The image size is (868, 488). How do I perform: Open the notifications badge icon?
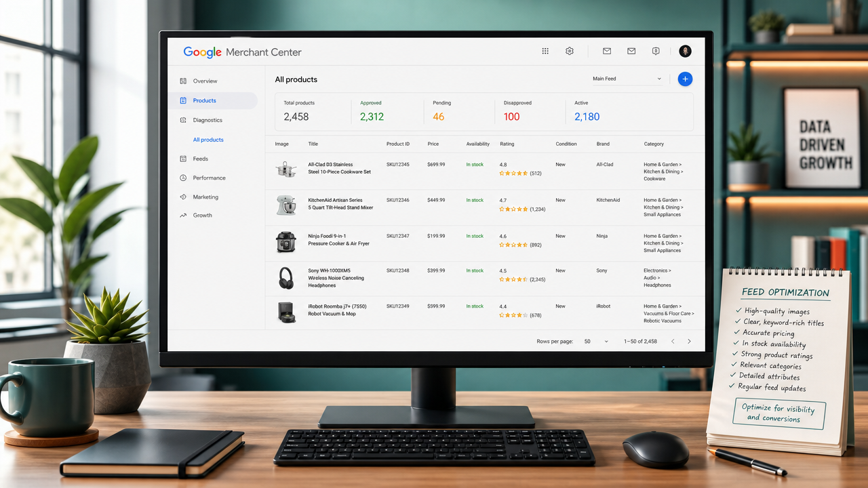656,51
